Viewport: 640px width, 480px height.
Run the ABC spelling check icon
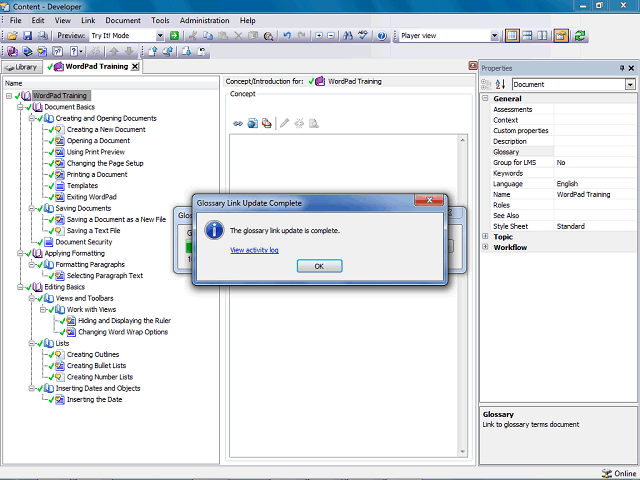(362, 36)
